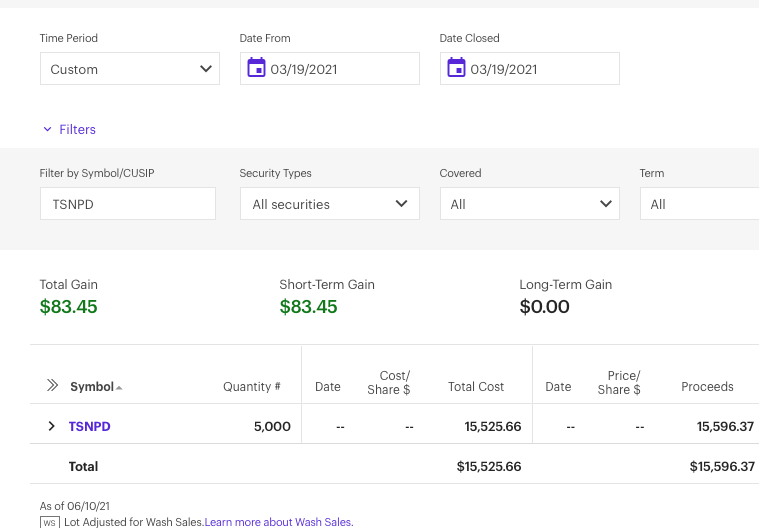Sort by Cost/Share $ column header
This screenshot has width=759, height=528.
pyautogui.click(x=389, y=383)
